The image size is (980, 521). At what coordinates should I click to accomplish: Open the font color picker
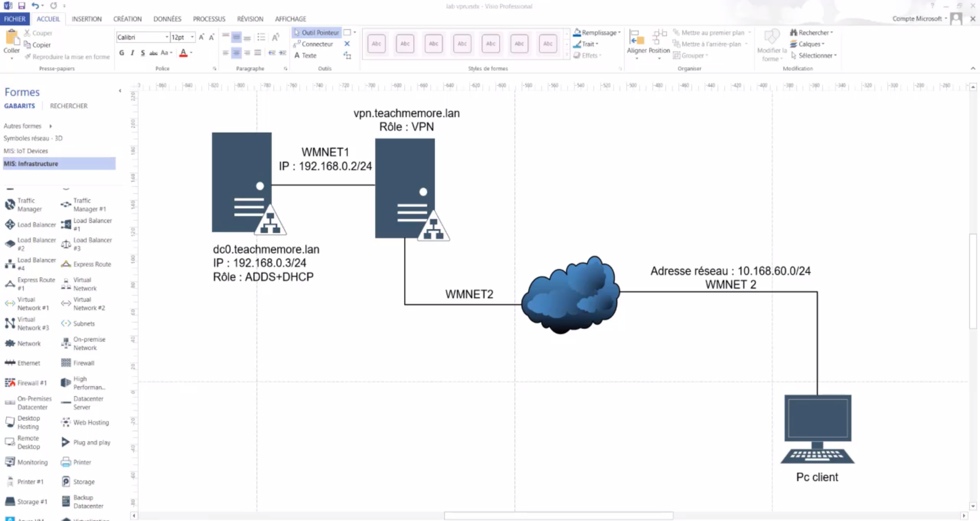[x=190, y=53]
